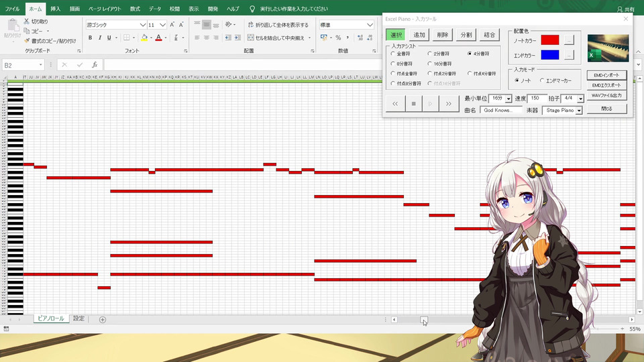Click the stop playback button
This screenshot has height=362, width=644.
(414, 104)
